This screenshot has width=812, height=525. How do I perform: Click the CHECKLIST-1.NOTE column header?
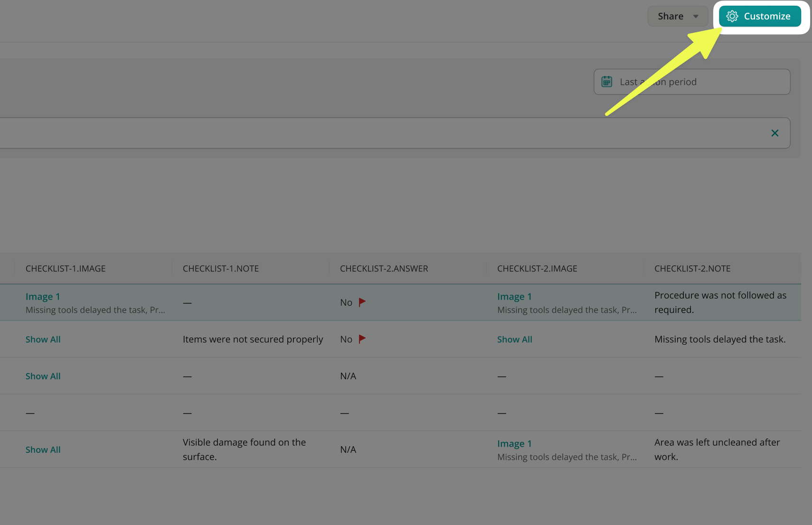tap(221, 269)
